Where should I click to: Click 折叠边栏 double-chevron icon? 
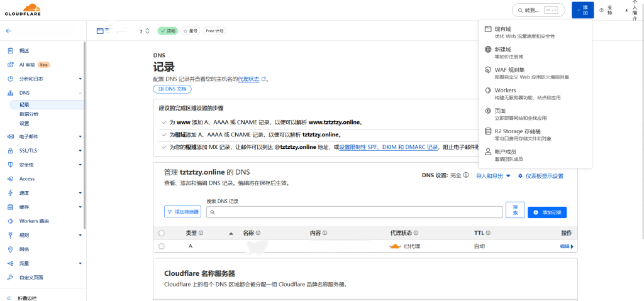point(9,298)
